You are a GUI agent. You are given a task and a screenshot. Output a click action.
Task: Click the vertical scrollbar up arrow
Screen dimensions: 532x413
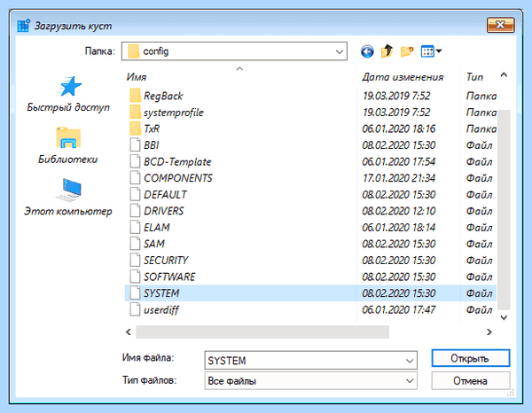[x=504, y=74]
